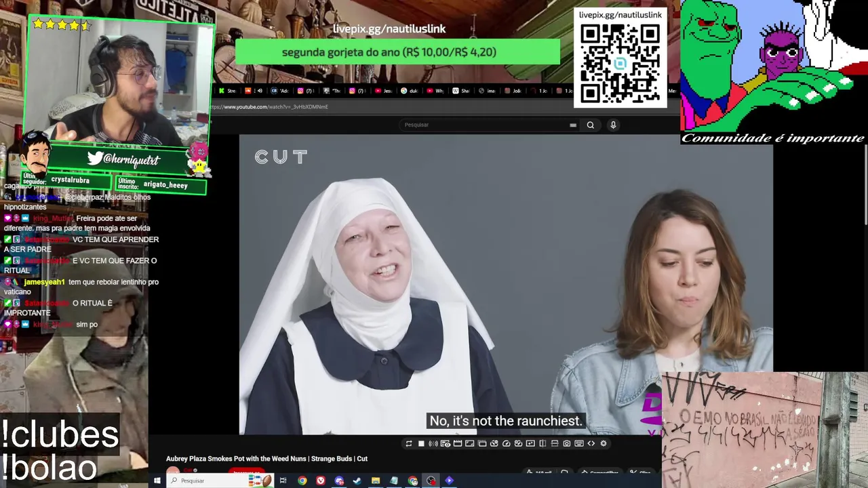Click the keyboard icon inside YouTube search box
The height and width of the screenshot is (488, 868).
[x=573, y=125]
